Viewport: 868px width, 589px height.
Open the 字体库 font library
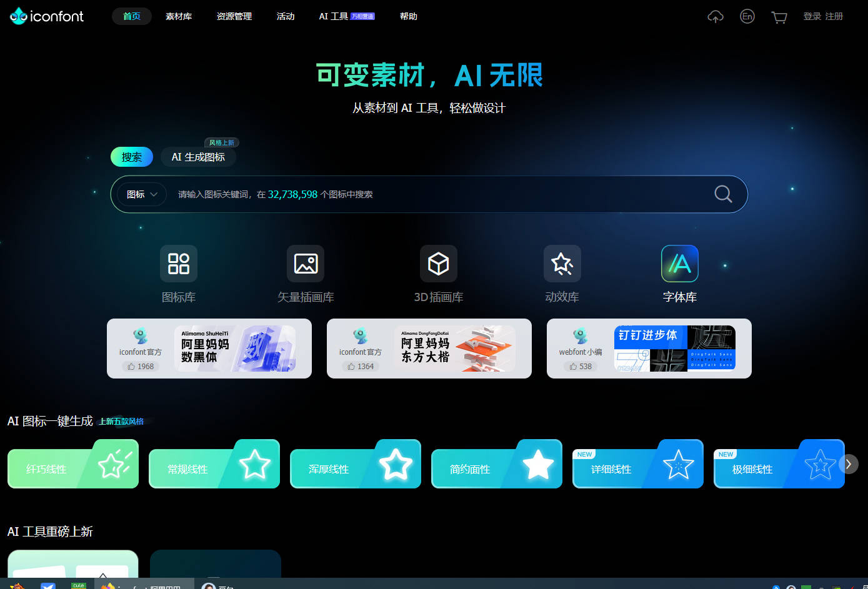(x=679, y=264)
